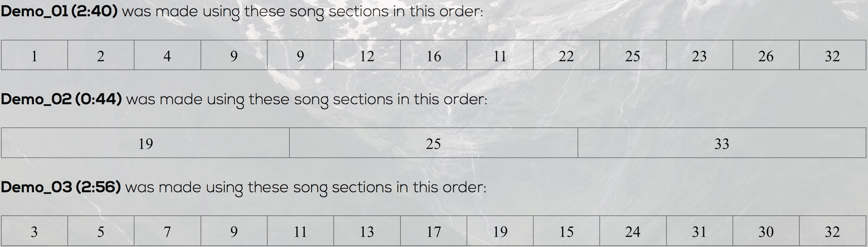Click section 25 in Demo_02 row

coord(434,143)
